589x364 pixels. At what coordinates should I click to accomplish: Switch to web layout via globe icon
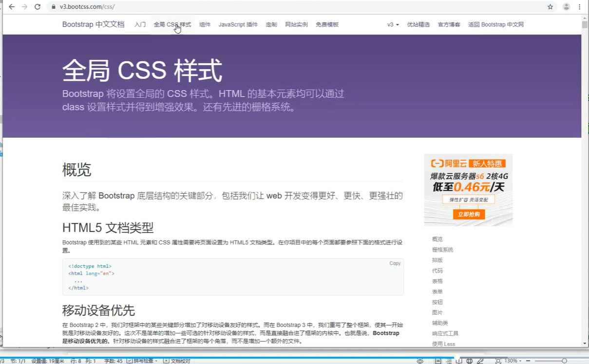tap(470, 361)
